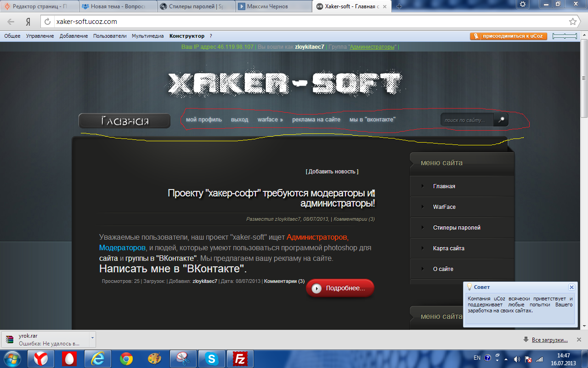The width and height of the screenshot is (588, 368).
Task: Adjust the uCoz admin bar slider
Action: tap(565, 36)
